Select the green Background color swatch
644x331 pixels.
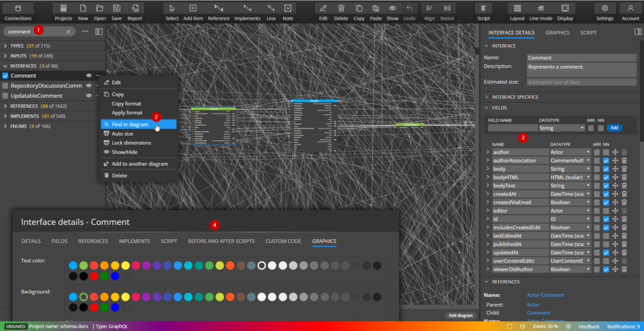(x=84, y=296)
